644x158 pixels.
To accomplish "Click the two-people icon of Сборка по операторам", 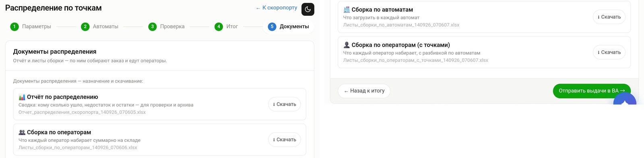I will click(x=22, y=133).
